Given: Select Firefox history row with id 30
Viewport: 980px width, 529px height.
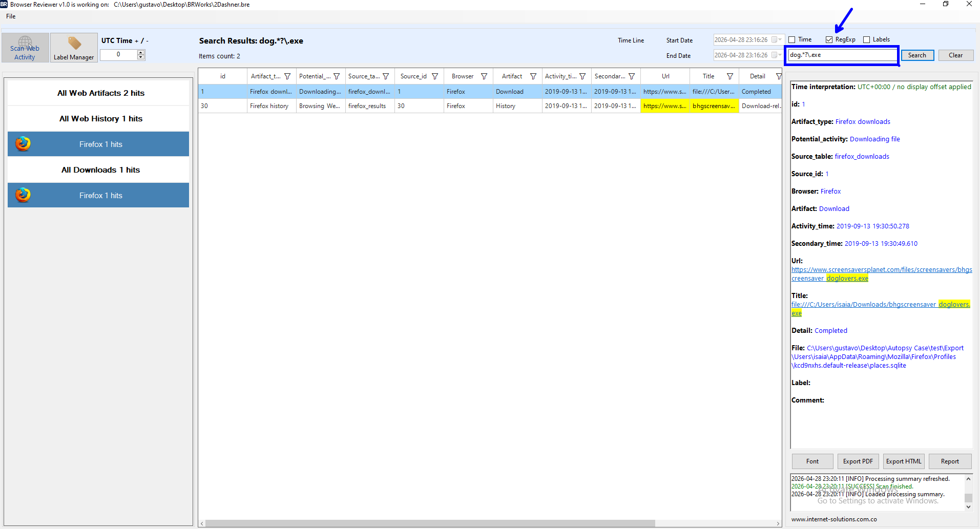Looking at the screenshot, I should point(490,106).
